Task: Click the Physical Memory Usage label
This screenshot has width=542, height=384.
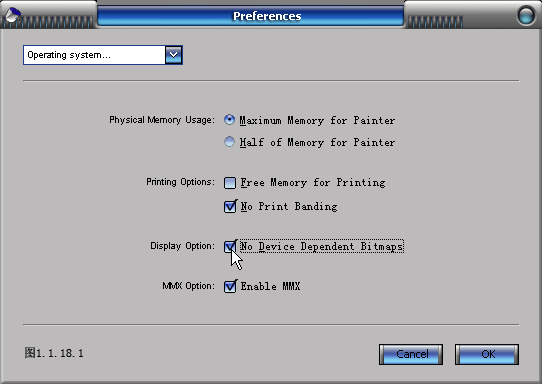Action: (162, 120)
